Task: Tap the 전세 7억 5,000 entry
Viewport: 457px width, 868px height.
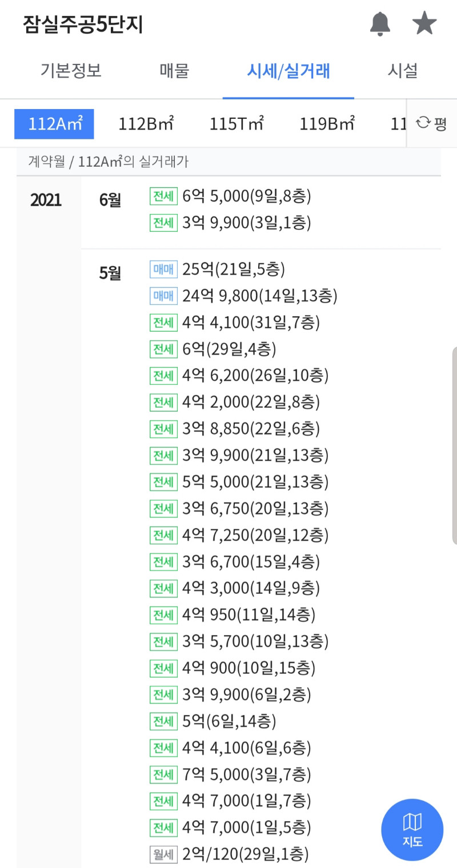Action: click(246, 775)
